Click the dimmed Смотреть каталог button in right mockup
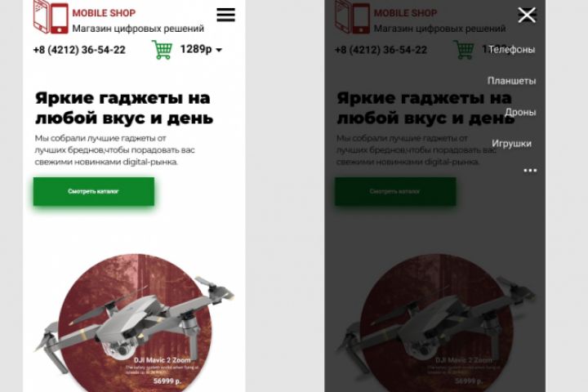This screenshot has width=588, height=392. (x=395, y=191)
